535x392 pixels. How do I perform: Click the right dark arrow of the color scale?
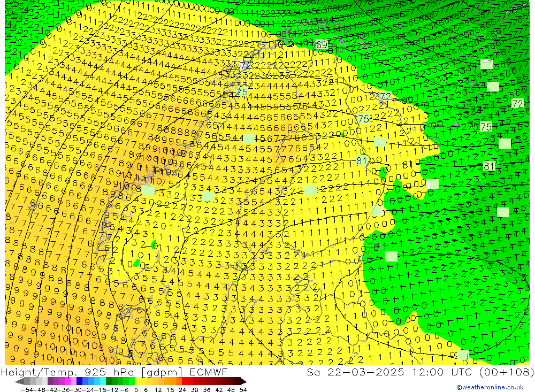pyautogui.click(x=243, y=381)
